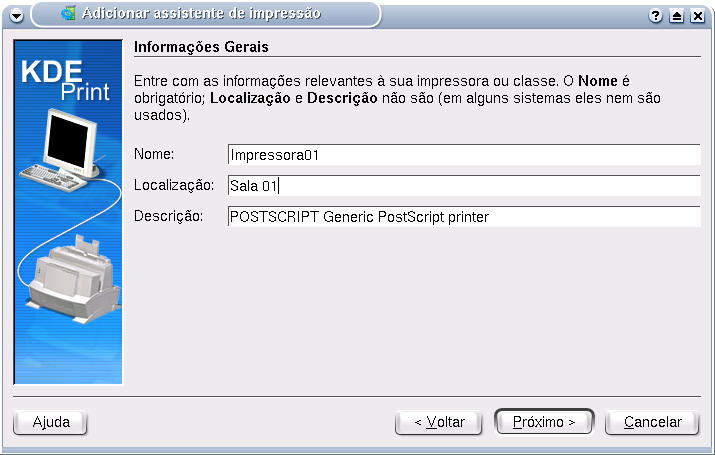Screen dimensions: 715x455
Task: Activate the question mark context help button
Action: (x=655, y=16)
